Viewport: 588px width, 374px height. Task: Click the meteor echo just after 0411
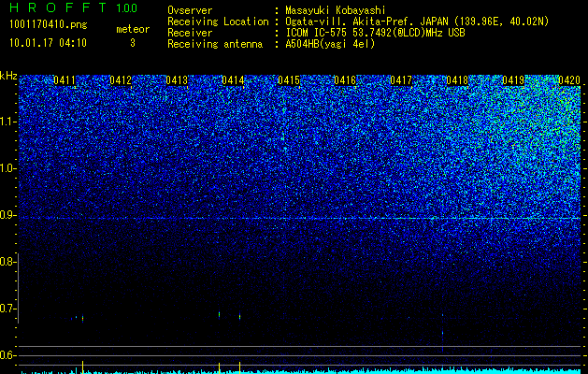82,319
